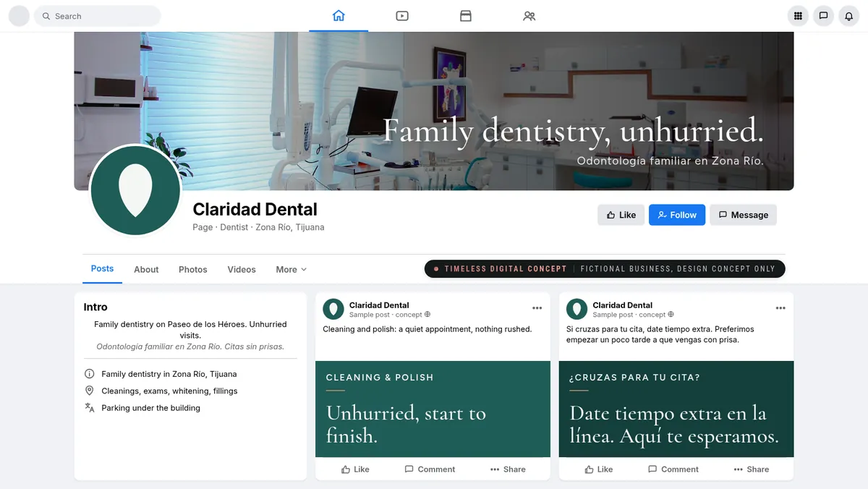This screenshot has width=868, height=489.
Task: Click 'Odontología familiar en Zona Río. Citas sin prisas.' text
Action: tap(190, 346)
